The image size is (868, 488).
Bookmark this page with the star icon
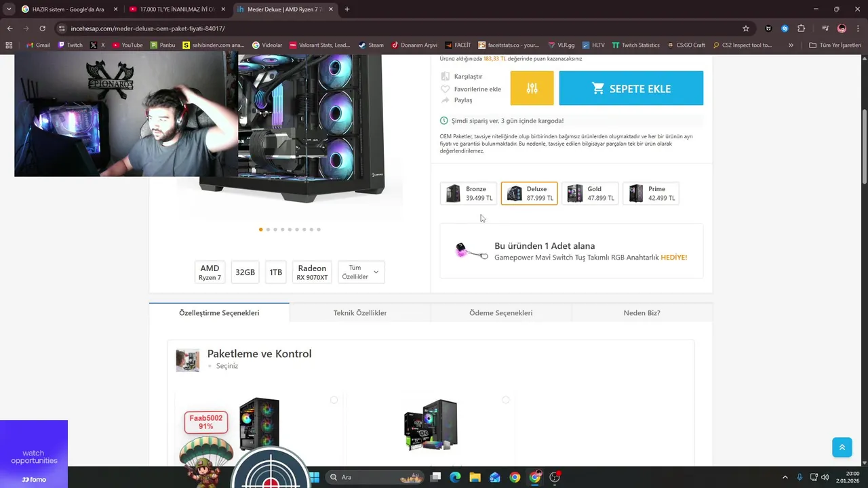[746, 28]
